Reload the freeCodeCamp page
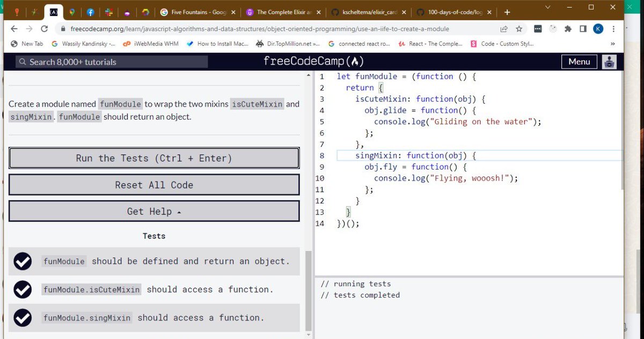This screenshot has width=644, height=339. point(45,29)
